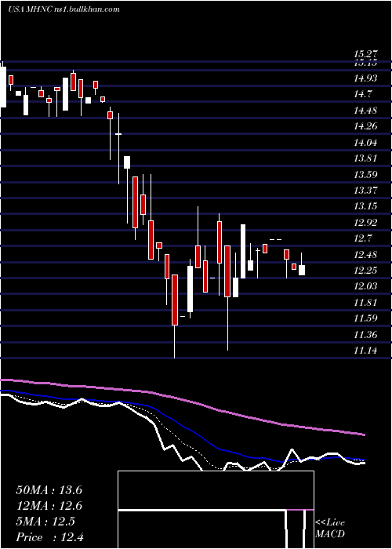This screenshot has width=392, height=549.
Task: Click the 13.37 price axis label
Action: tap(365, 190)
